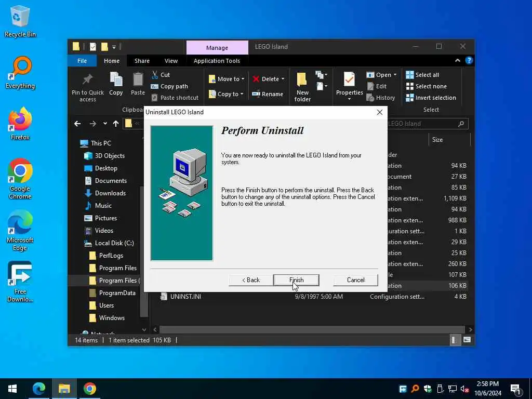Image resolution: width=532 pixels, height=399 pixels.
Task: Select Downloads in navigation tree
Action: click(x=105, y=193)
